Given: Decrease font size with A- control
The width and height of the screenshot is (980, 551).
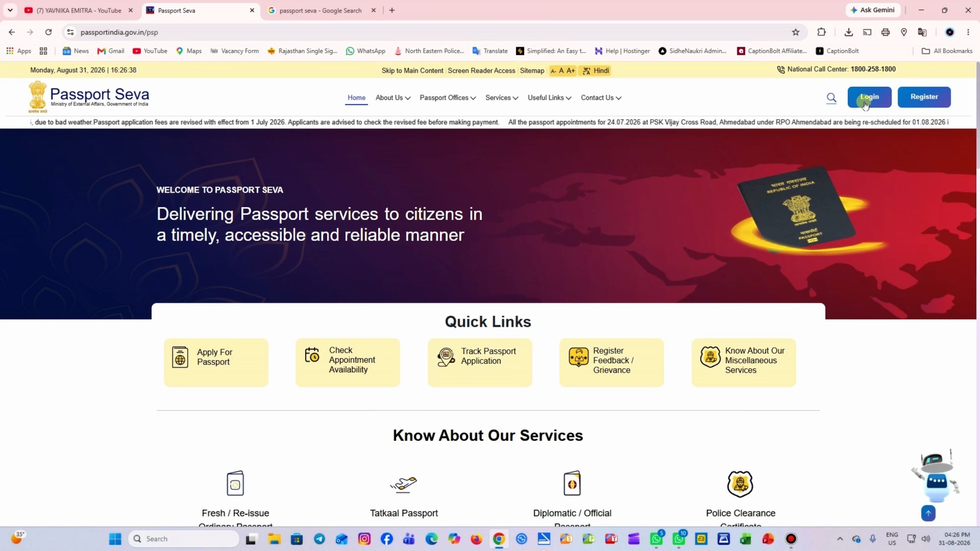Looking at the screenshot, I should point(553,71).
